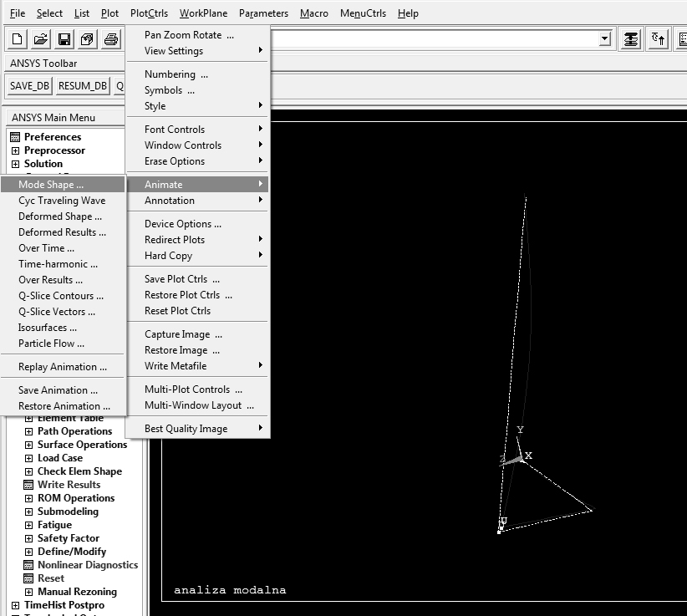Select Multi-Window Layout entry
This screenshot has width=687, height=616.
pos(197,405)
